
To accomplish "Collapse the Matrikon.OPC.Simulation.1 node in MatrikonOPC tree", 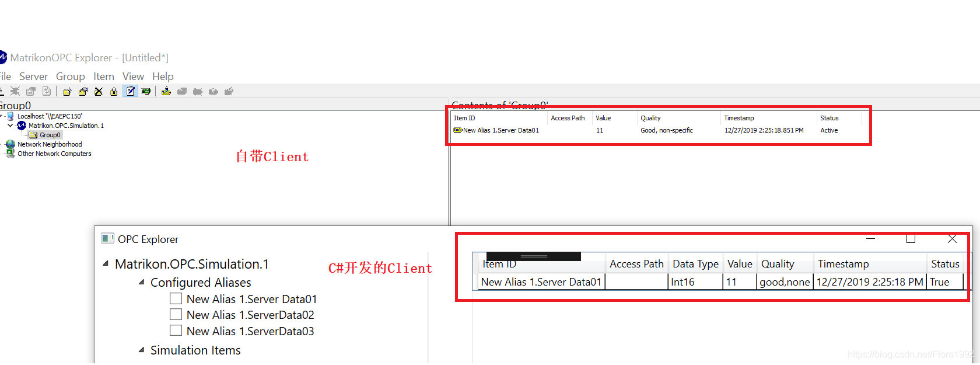I will point(10,126).
